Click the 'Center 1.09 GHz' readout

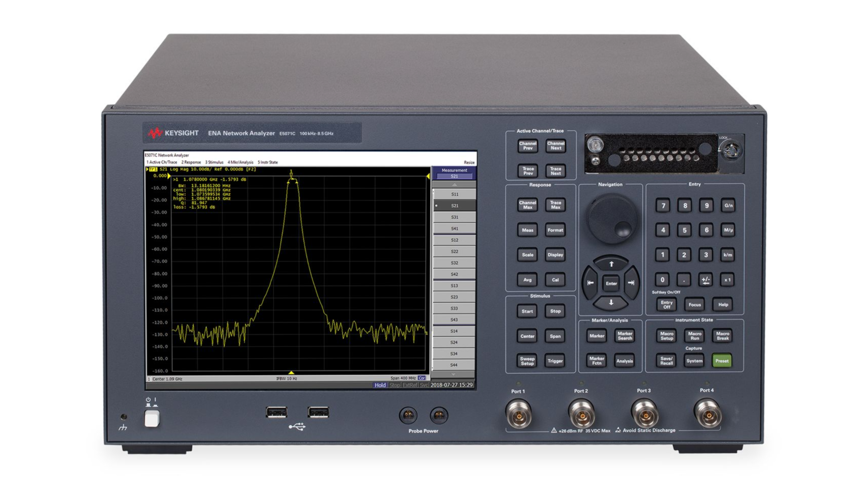click(167, 379)
